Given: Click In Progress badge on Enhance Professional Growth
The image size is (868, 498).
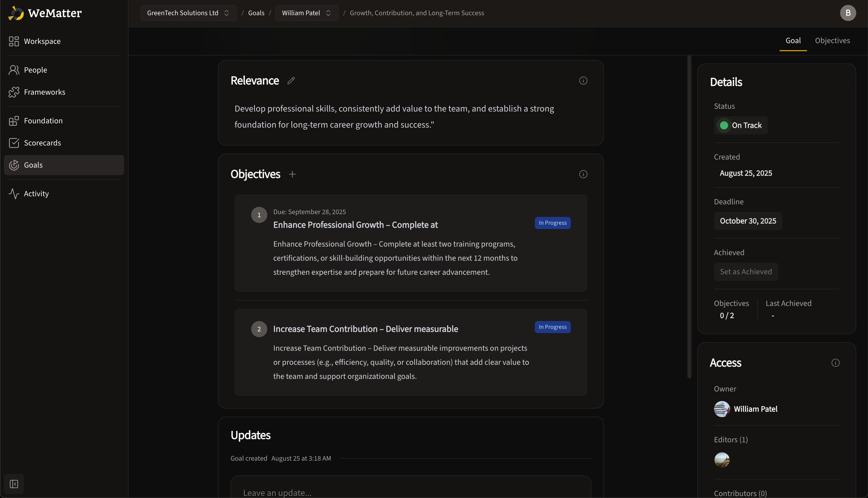Looking at the screenshot, I should [x=552, y=223].
